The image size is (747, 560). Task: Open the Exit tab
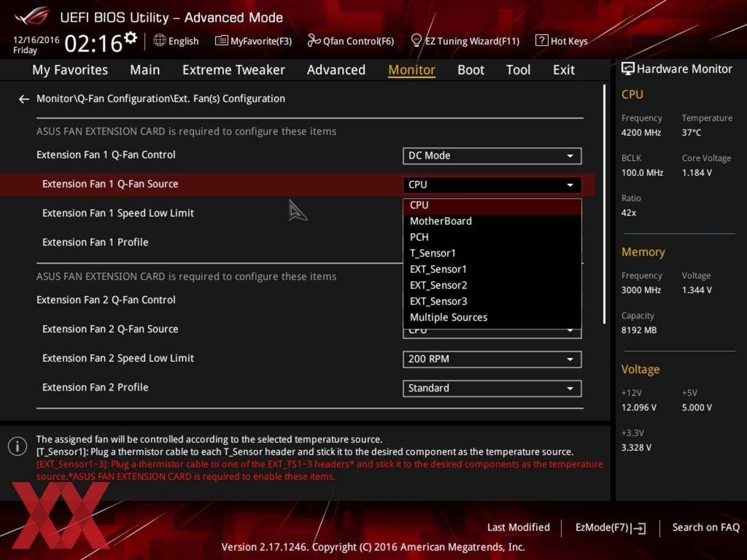pyautogui.click(x=564, y=70)
